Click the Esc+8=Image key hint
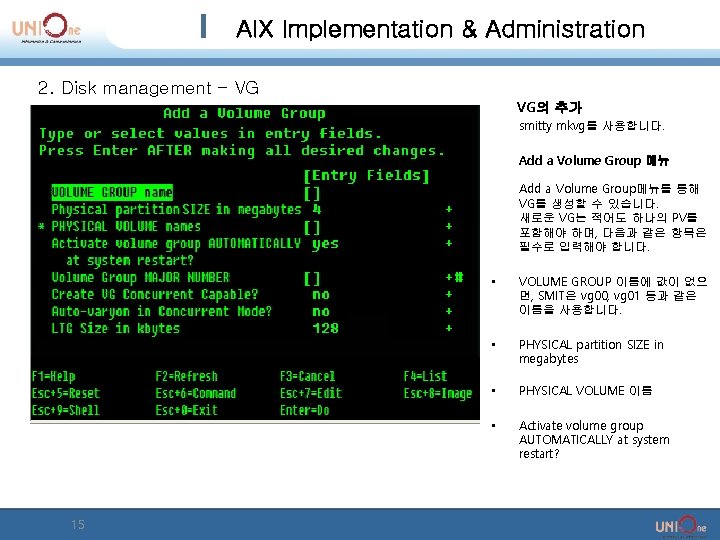Image resolution: width=720 pixels, height=540 pixels. pos(438,394)
